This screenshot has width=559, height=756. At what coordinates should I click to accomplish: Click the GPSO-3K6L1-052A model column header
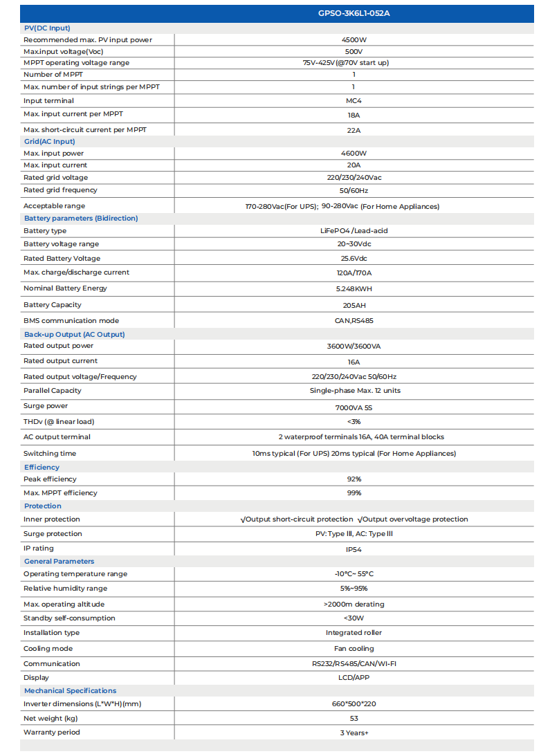[x=354, y=13]
